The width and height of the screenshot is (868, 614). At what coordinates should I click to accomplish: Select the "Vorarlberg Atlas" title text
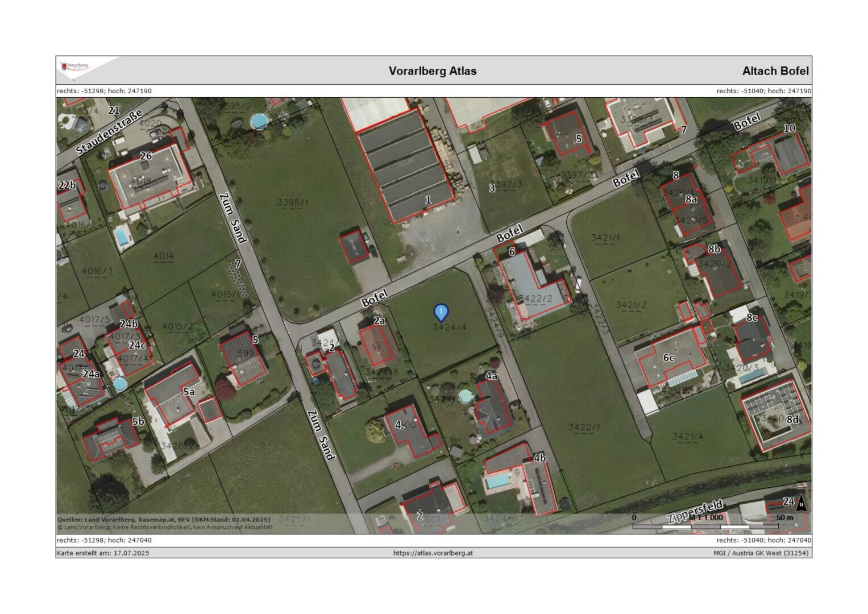coord(433,71)
